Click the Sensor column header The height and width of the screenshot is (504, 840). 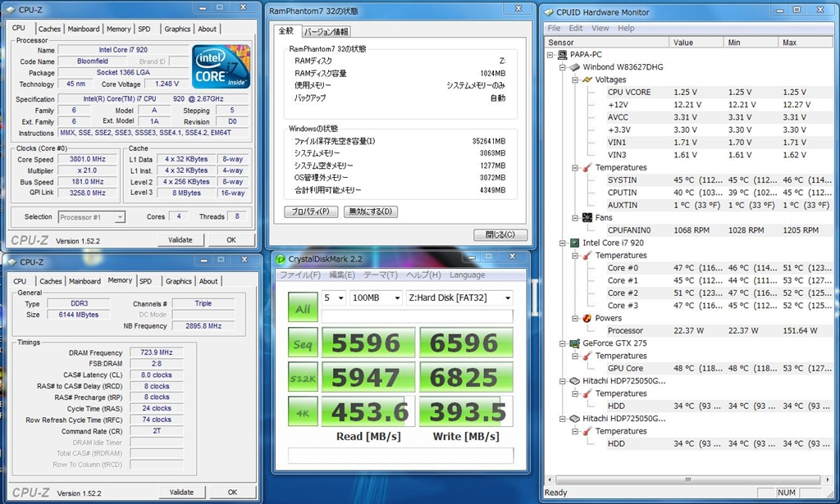606,43
